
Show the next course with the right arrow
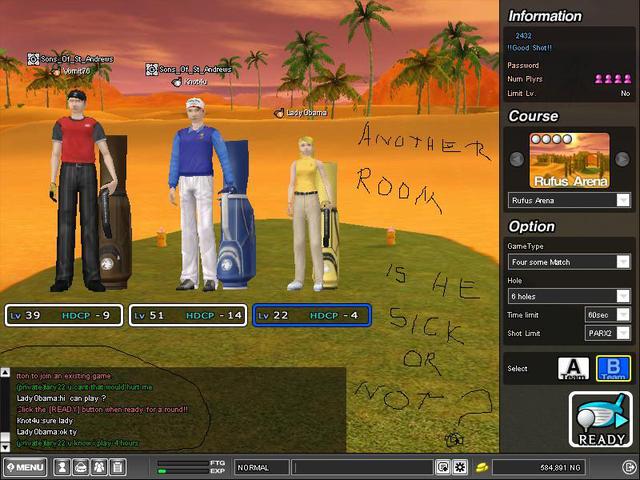(622, 159)
